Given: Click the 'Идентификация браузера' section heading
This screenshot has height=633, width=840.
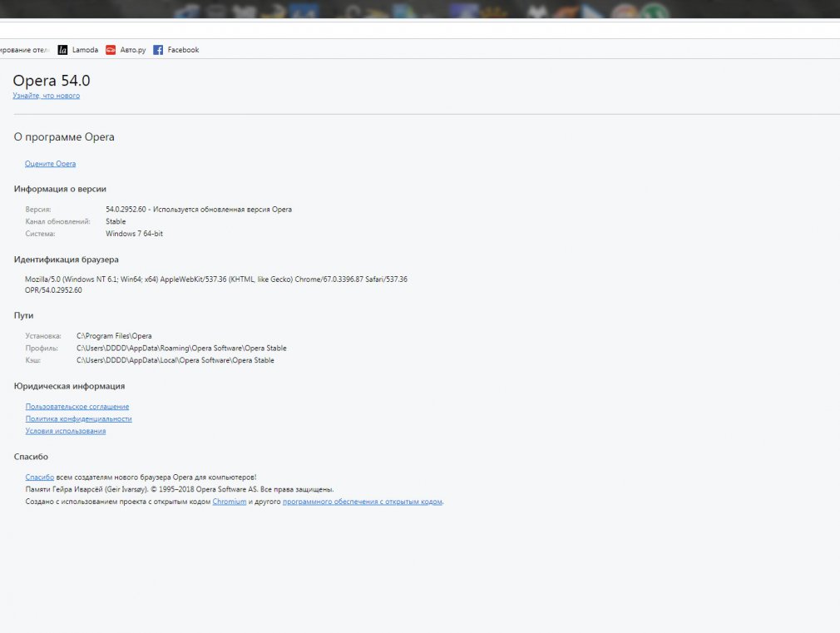Looking at the screenshot, I should tap(67, 260).
